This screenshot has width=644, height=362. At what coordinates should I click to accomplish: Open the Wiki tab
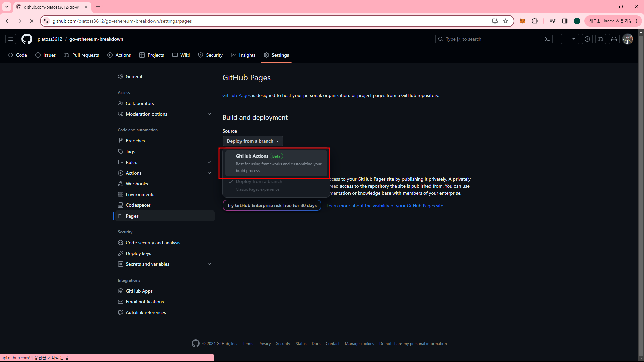tap(181, 55)
